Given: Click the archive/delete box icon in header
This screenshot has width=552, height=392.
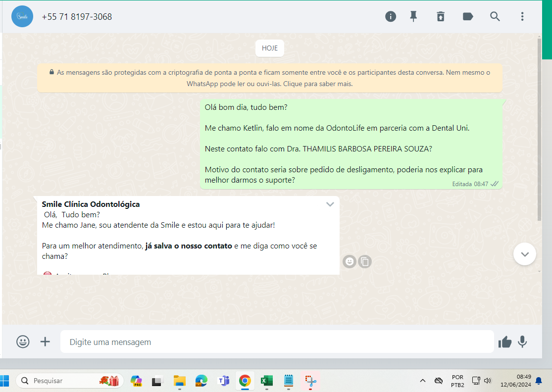Looking at the screenshot, I should click(441, 16).
